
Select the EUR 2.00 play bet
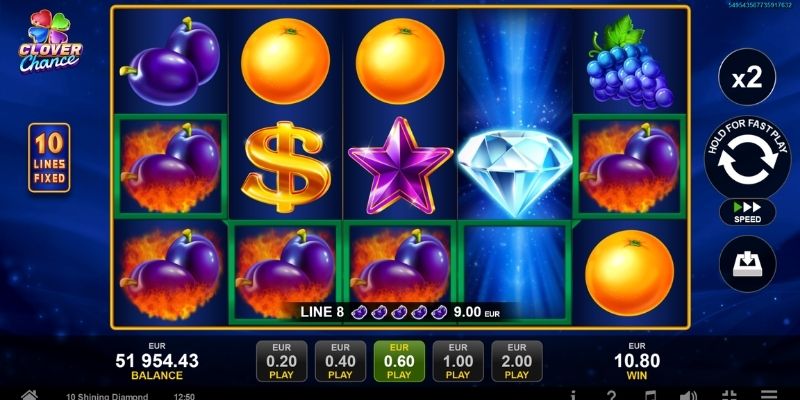(x=517, y=361)
